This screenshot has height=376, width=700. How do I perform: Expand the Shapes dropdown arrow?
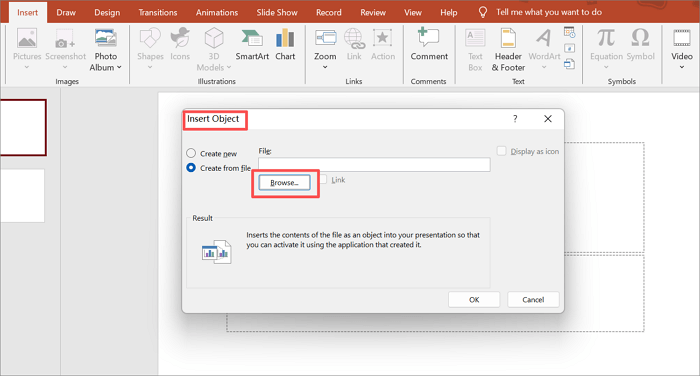[x=150, y=67]
